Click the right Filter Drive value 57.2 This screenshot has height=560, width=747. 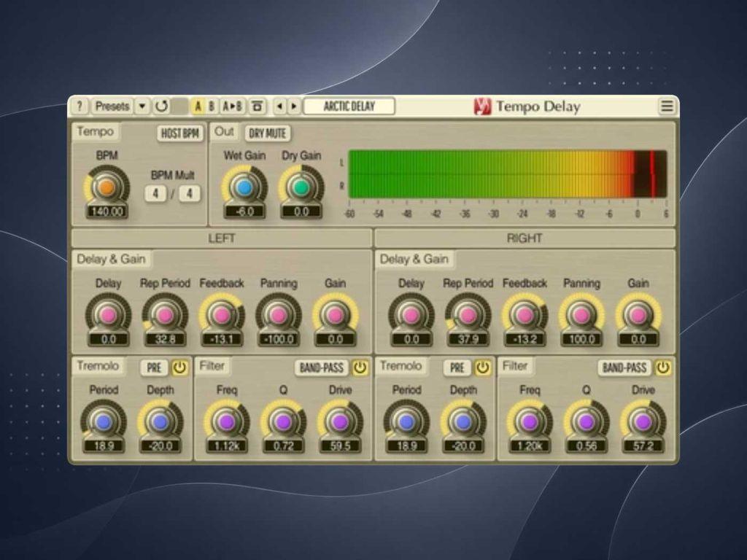tap(643, 446)
